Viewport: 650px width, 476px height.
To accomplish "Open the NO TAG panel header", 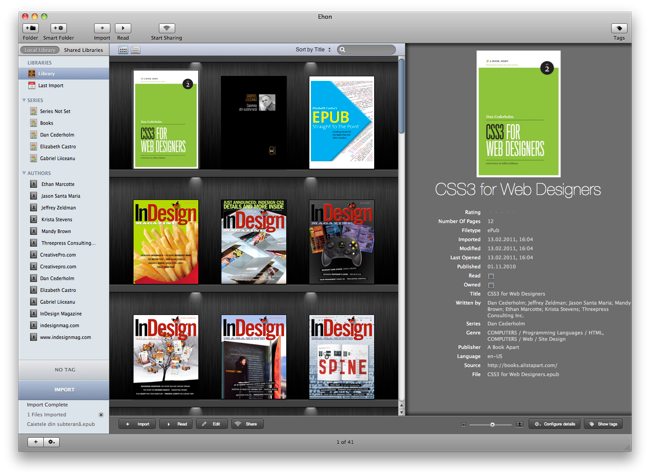I will pos(64,369).
